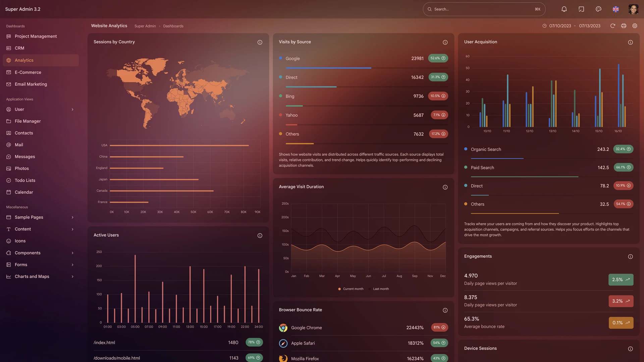Click the Google 52.6% badge
This screenshot has width=644, height=362.
(438, 58)
